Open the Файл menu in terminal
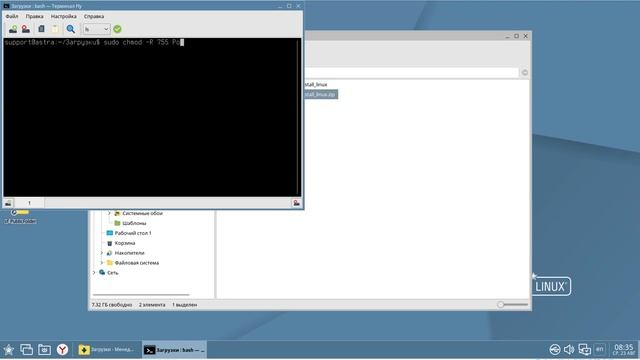 (x=12, y=16)
